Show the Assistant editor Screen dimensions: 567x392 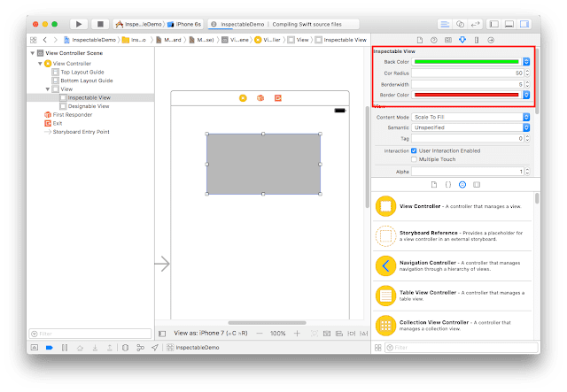(460, 24)
